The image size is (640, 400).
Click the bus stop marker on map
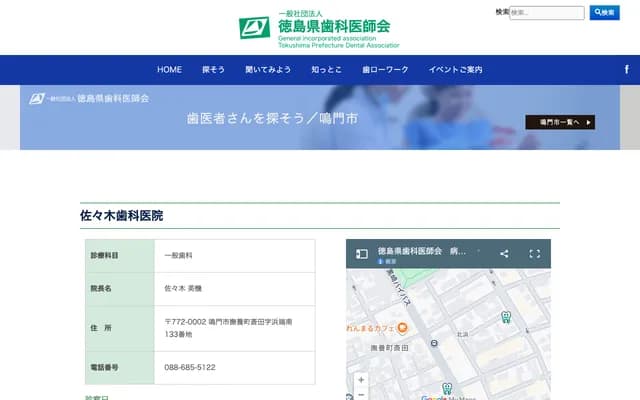click(435, 341)
